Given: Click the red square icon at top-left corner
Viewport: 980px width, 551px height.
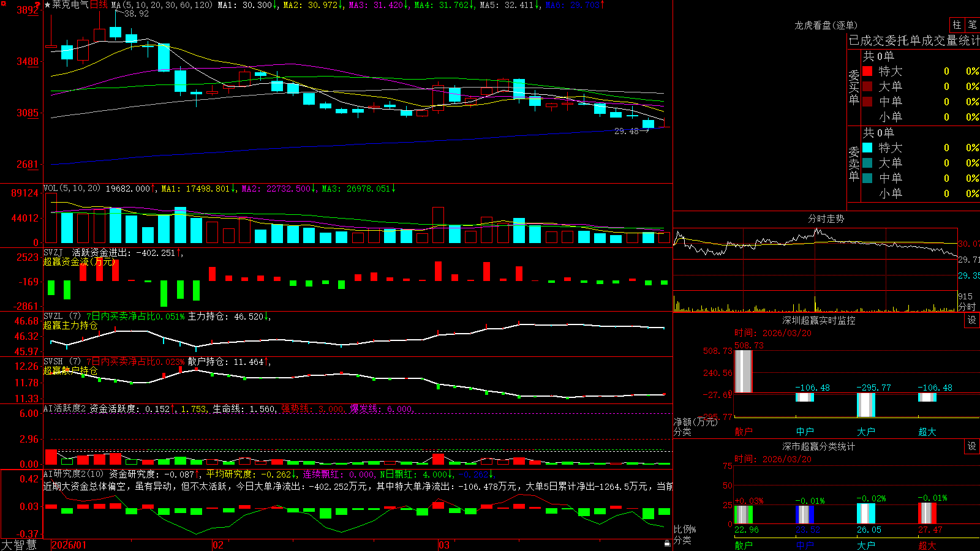Looking at the screenshot, I should (x=4, y=4).
